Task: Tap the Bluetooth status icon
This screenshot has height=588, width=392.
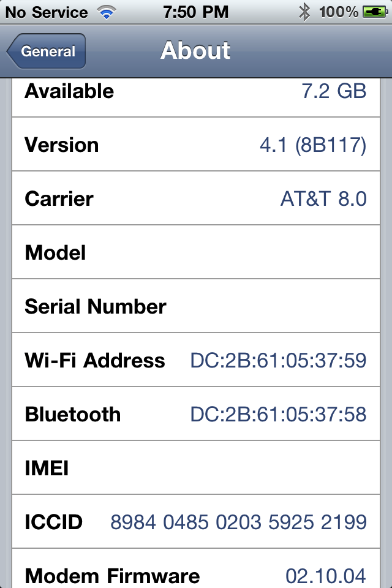Action: tap(304, 12)
